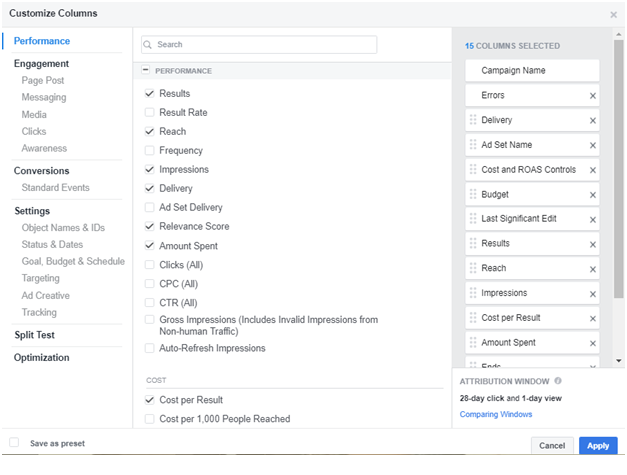Screen dimensions: 627x475
Task: Open the Engagement category
Action: pos(41,64)
